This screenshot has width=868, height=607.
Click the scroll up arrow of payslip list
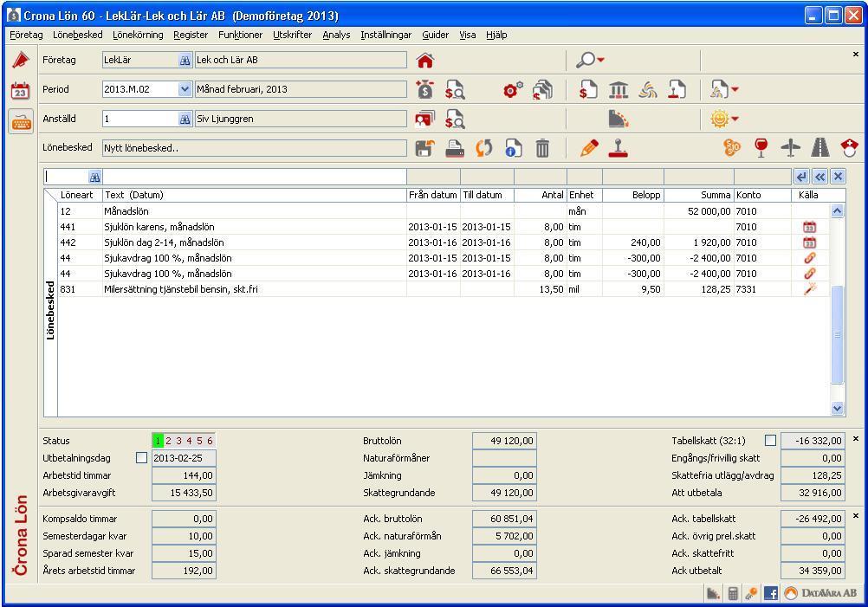tap(837, 210)
